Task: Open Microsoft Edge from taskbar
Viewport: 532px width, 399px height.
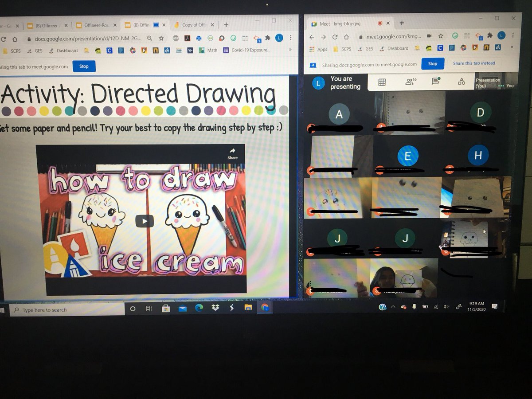Action: [199, 308]
